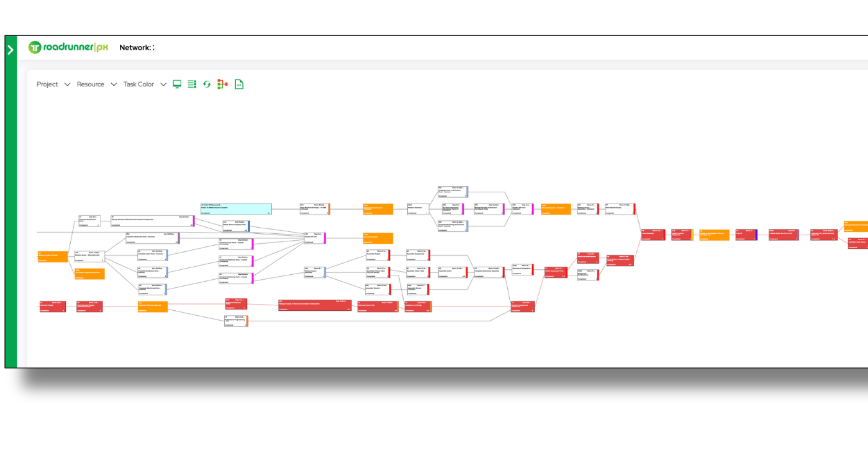Click the PDF export icon
The width and height of the screenshot is (868, 456).
[x=239, y=84]
